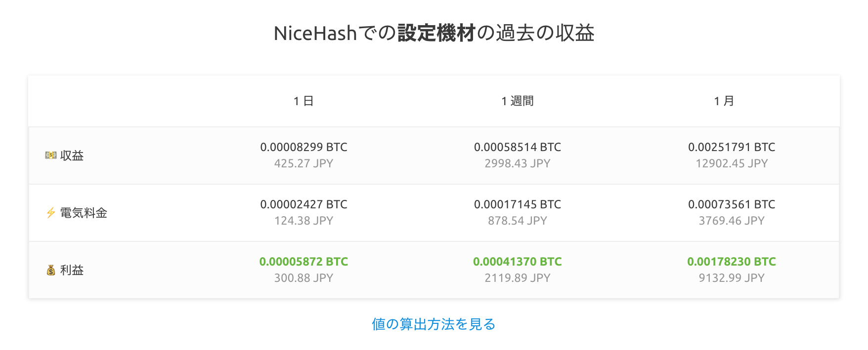Click the monthly income value 0.00251791 BTC
Screen dimensions: 868x350
pos(731,147)
